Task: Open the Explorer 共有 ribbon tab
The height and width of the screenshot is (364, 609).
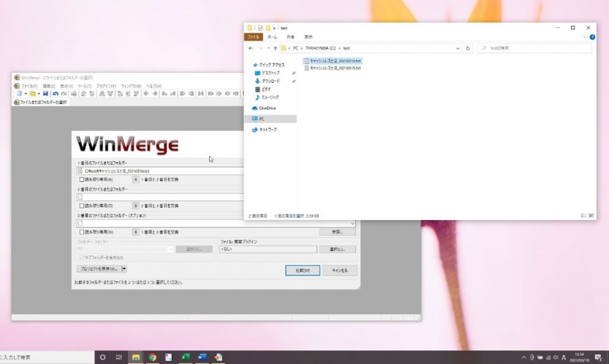Action: tap(290, 37)
